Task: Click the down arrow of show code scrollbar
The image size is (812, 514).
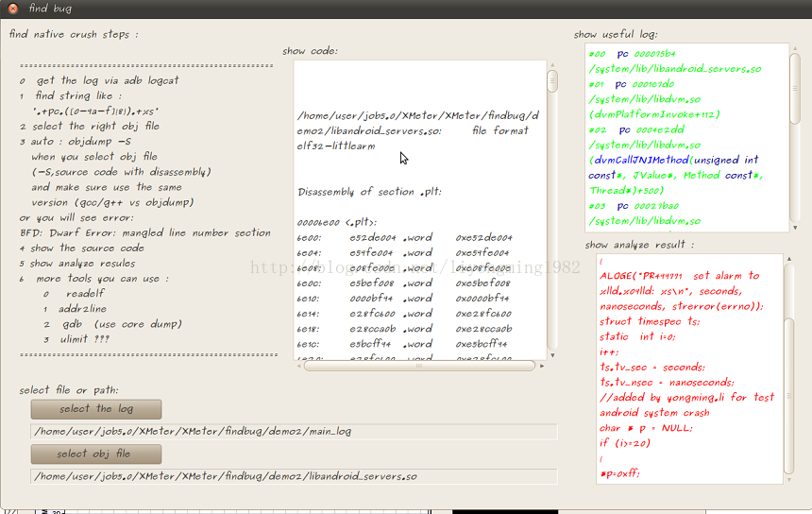Action: pyautogui.click(x=553, y=355)
